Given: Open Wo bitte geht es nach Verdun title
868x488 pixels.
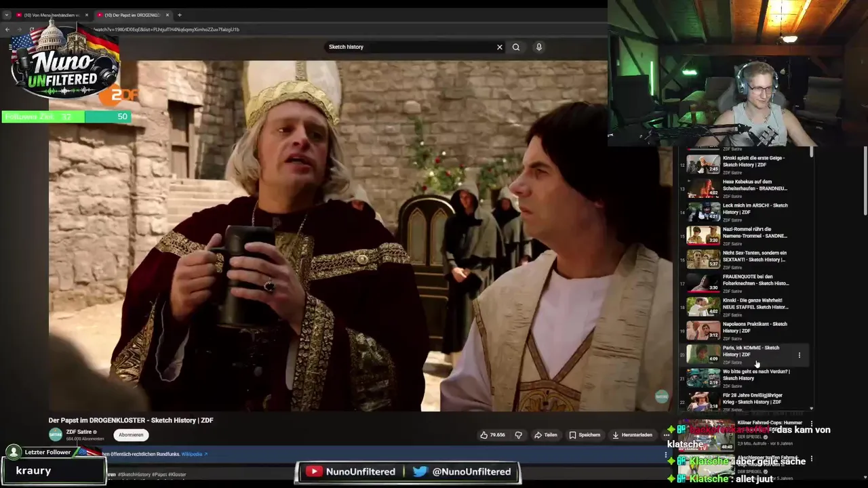Looking at the screenshot, I should [x=756, y=375].
